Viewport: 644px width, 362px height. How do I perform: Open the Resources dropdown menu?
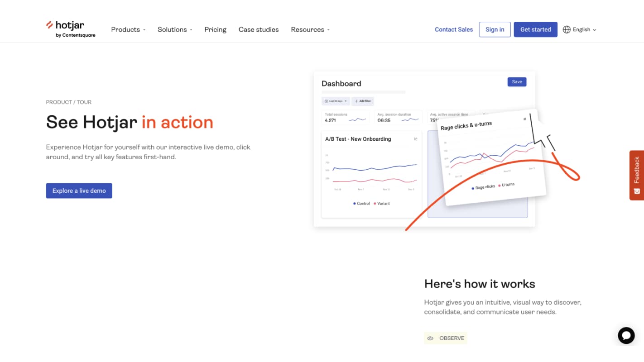coord(310,29)
